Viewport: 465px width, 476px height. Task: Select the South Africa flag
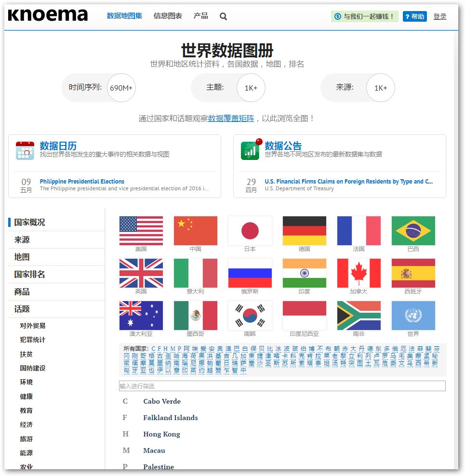click(359, 316)
